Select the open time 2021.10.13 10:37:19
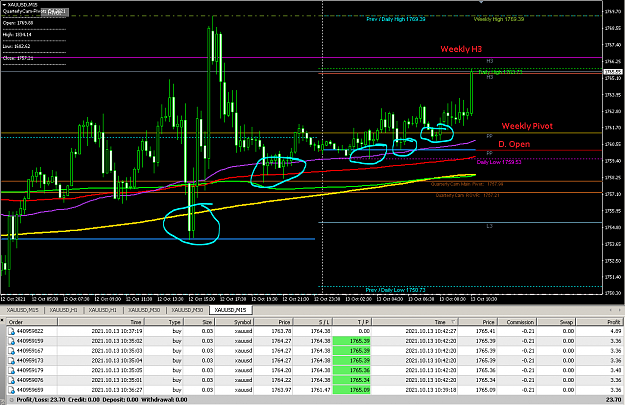This screenshot has height=405, width=625. point(117,331)
